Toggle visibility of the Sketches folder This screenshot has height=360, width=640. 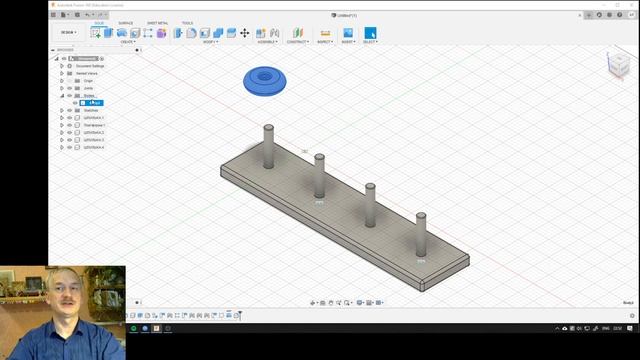70,110
